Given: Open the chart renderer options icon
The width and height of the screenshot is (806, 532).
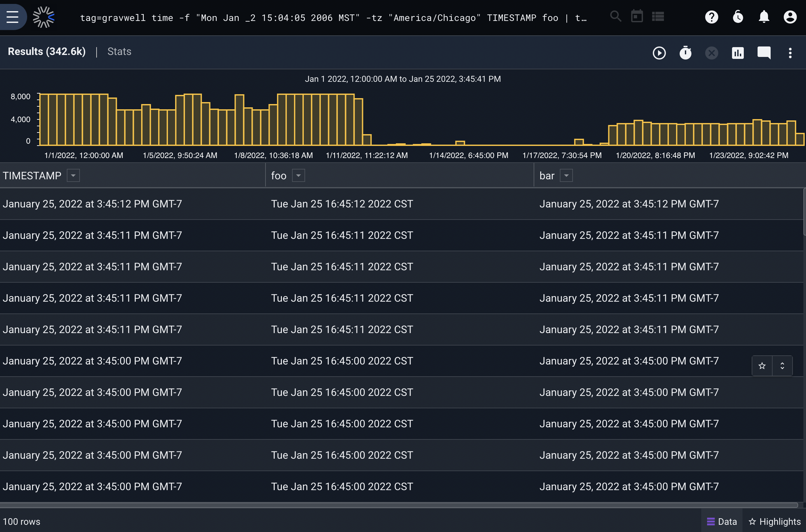Looking at the screenshot, I should click(738, 53).
